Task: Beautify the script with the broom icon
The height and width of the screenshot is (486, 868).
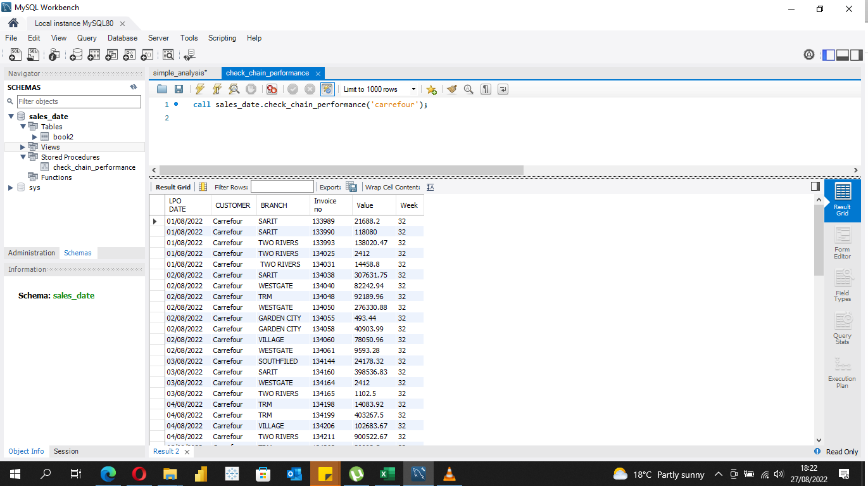Action: pyautogui.click(x=451, y=89)
